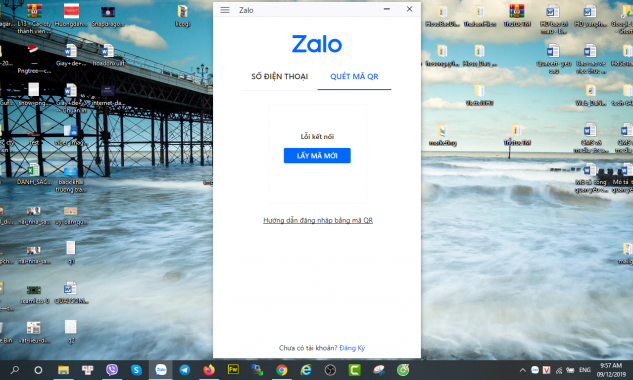
Task: Select the DANH_SAC Excel file
Action: 34,174
